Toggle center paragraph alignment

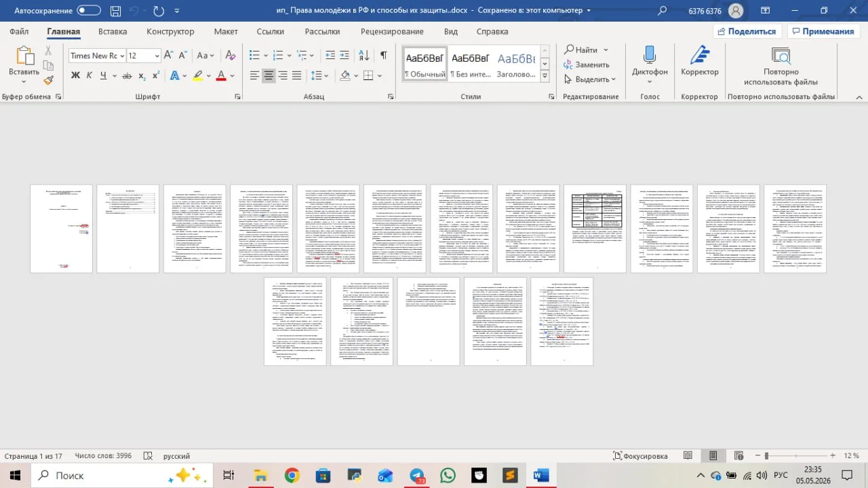(269, 75)
